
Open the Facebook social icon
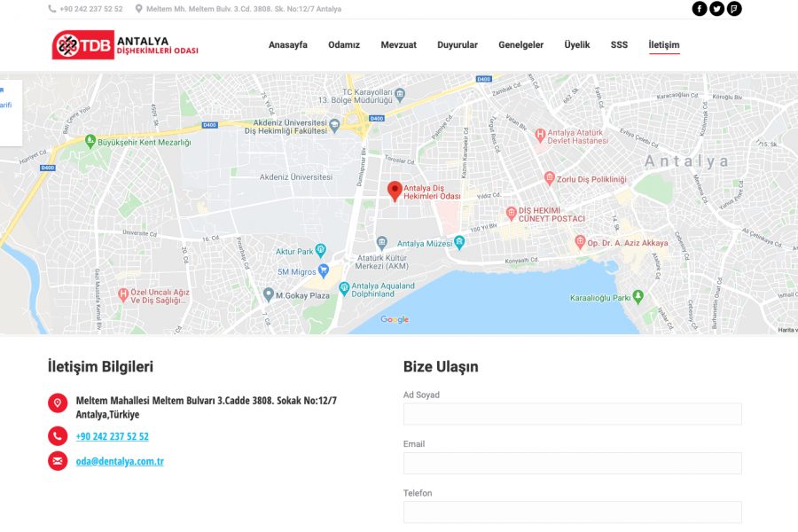pos(700,9)
